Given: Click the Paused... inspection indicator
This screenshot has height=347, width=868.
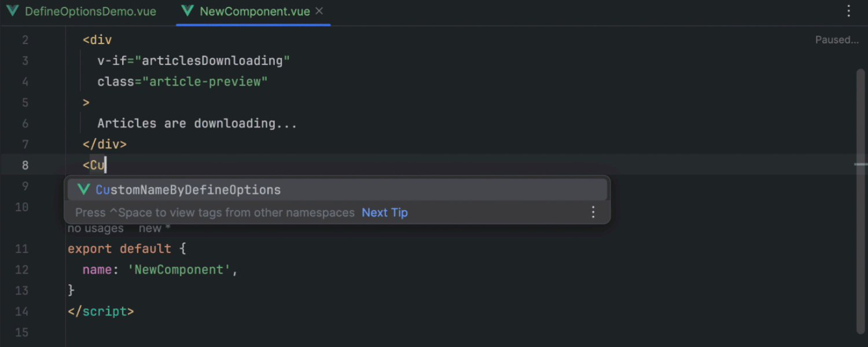Looking at the screenshot, I should pyautogui.click(x=836, y=40).
